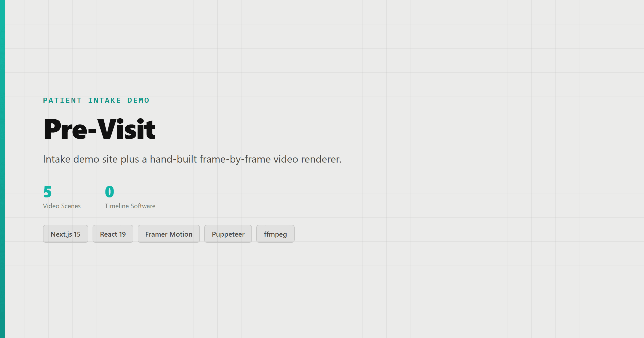Viewport: 644px width, 338px height.
Task: Click the Pre-Visit heading
Action: click(100, 129)
